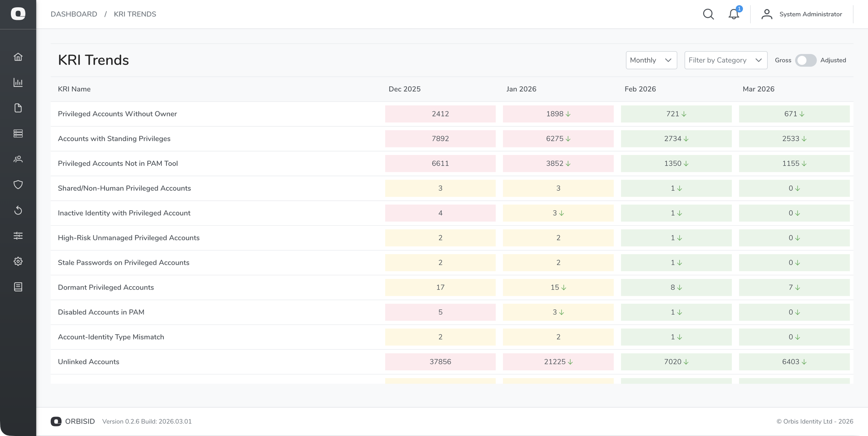Open the users group sidebar icon

pyautogui.click(x=18, y=159)
